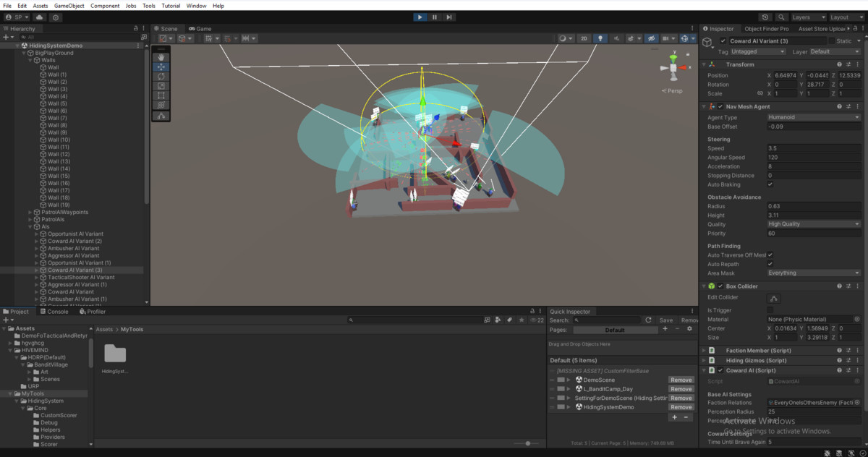
Task: Switch to the Console tab
Action: pos(54,311)
